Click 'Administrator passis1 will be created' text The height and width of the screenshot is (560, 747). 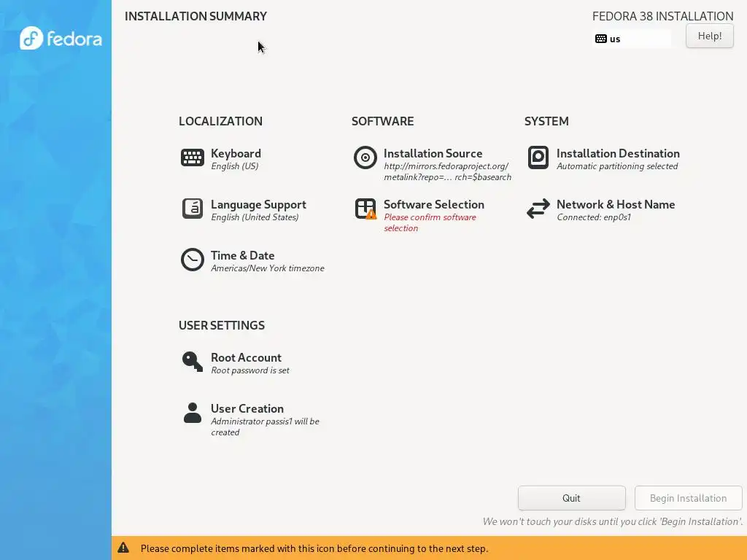click(265, 427)
